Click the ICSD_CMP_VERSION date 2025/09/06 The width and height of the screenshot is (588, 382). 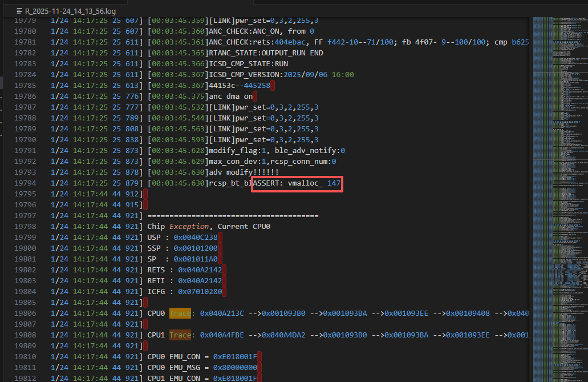[x=305, y=75]
